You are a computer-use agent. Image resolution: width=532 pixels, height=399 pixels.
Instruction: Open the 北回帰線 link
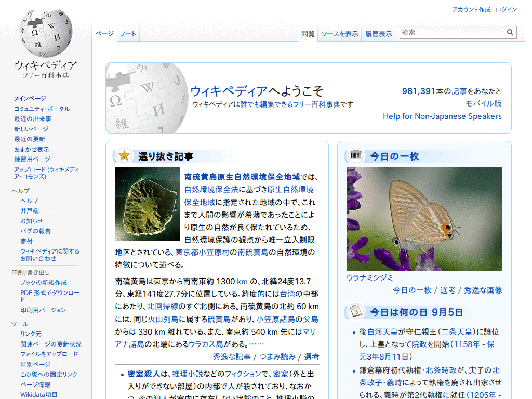pos(163,306)
